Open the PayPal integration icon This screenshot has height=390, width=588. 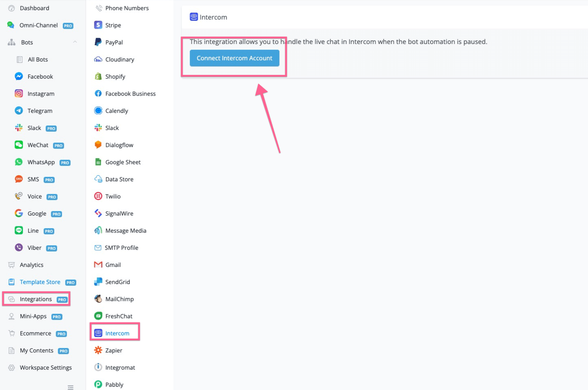click(98, 42)
